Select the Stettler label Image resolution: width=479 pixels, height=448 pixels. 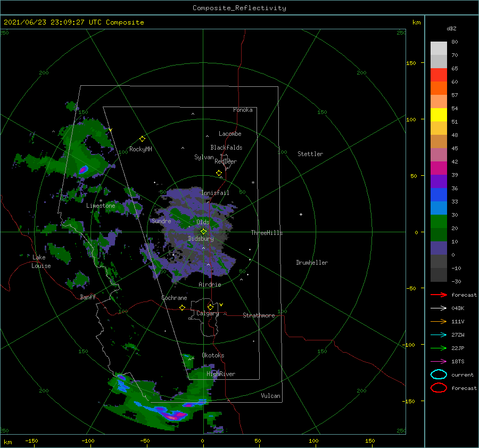click(310, 154)
